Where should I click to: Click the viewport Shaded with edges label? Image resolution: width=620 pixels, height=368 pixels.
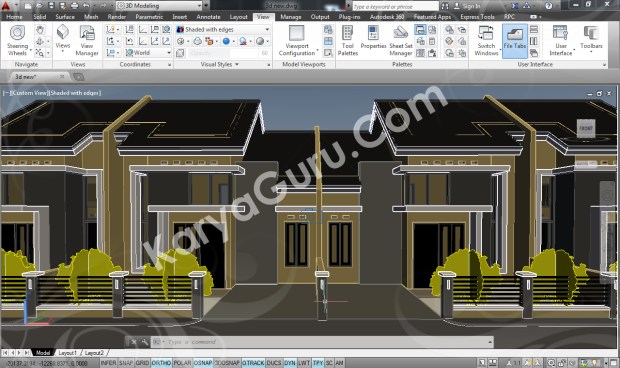75,93
